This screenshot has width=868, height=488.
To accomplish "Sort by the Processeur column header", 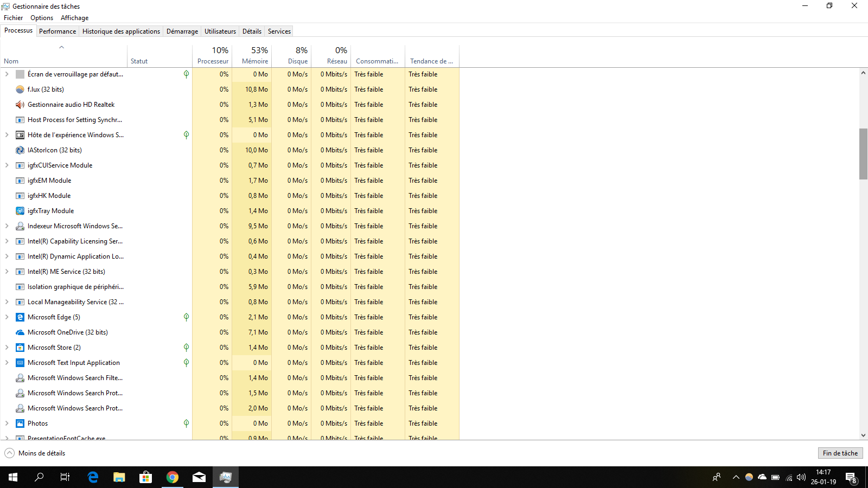I will 212,55.
